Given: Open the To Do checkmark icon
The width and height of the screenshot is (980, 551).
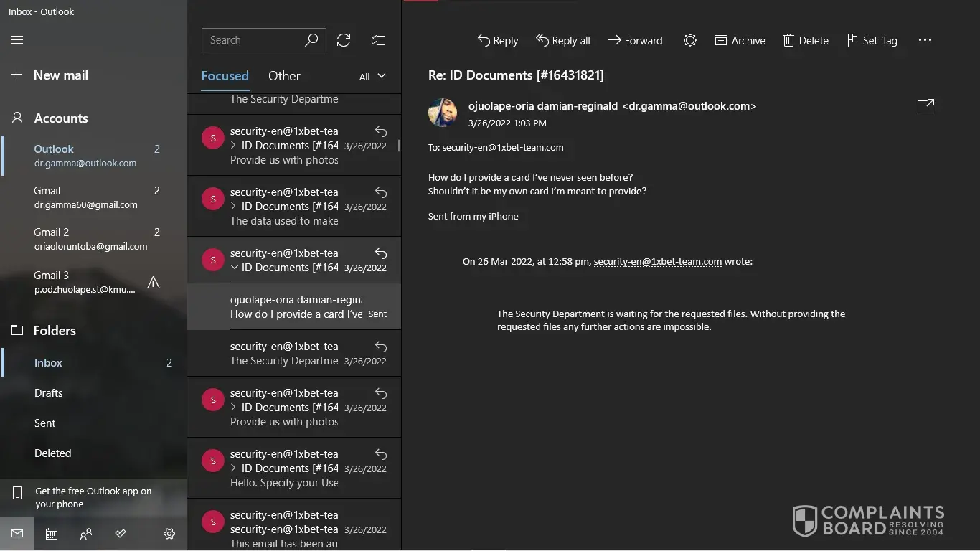Looking at the screenshot, I should 121,534.
